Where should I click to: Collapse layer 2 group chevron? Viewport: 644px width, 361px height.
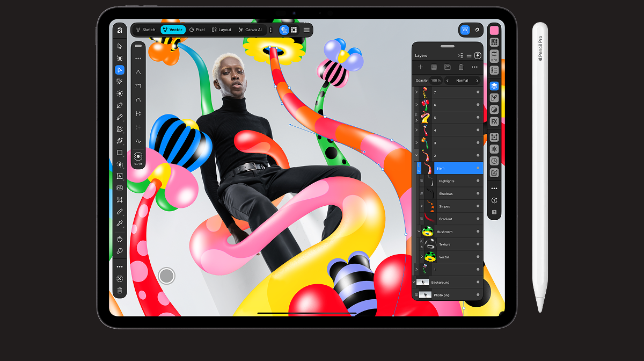coord(416,155)
